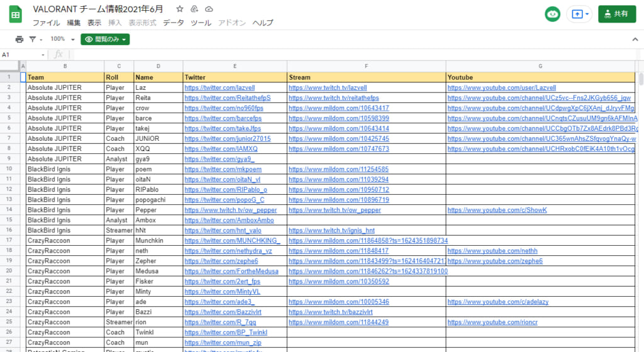The height and width of the screenshot is (352, 644).
Task: Open twitter.com/BP_Twinkl link
Action: pos(226,333)
